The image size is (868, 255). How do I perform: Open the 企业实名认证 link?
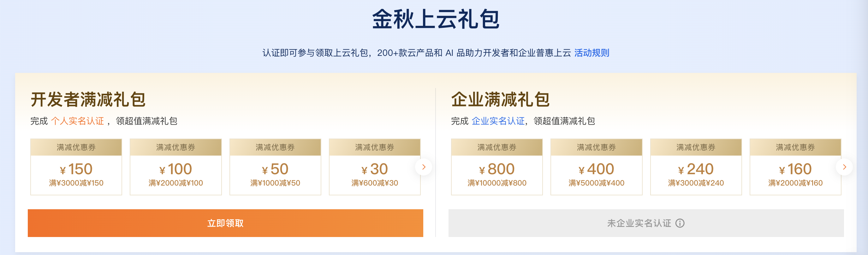498,121
